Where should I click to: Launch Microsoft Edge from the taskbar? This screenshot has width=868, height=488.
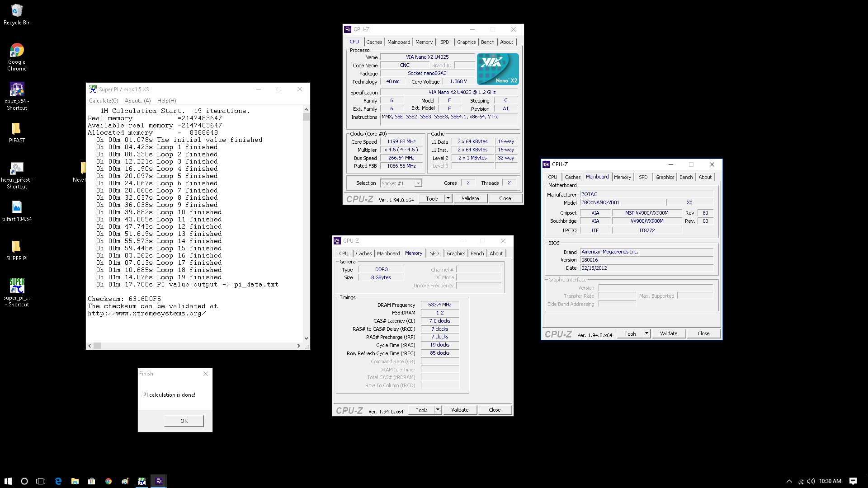tap(58, 481)
